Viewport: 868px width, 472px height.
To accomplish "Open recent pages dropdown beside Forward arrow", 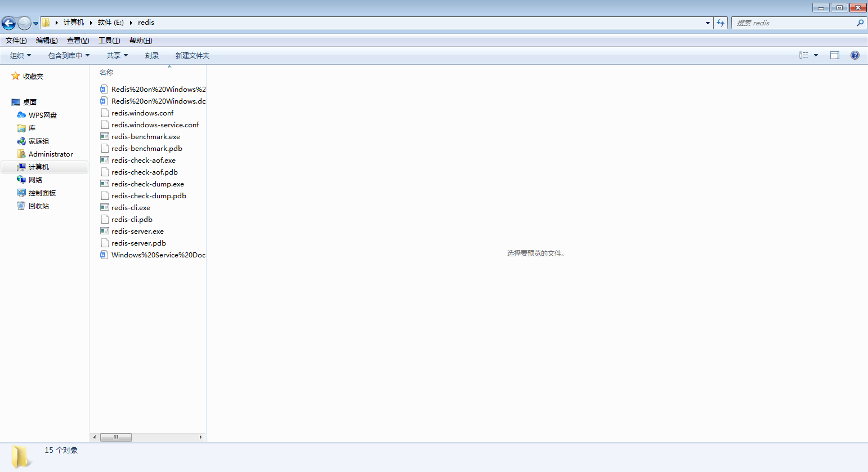I will (36, 23).
